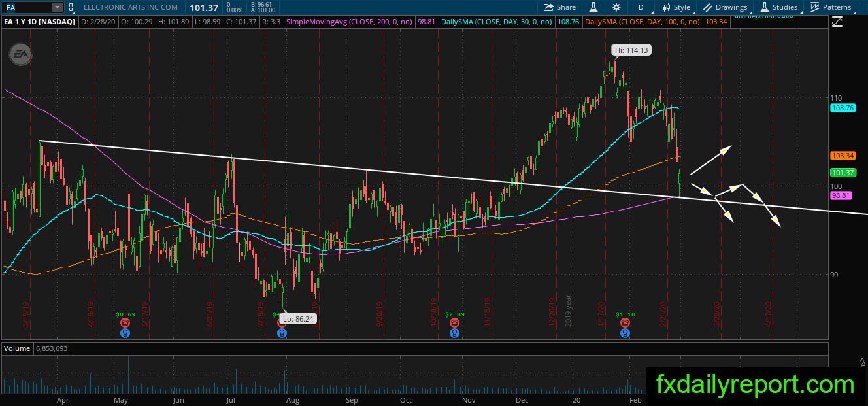The width and height of the screenshot is (868, 406).
Task: Open the flask icon beside Share
Action: point(593,7)
